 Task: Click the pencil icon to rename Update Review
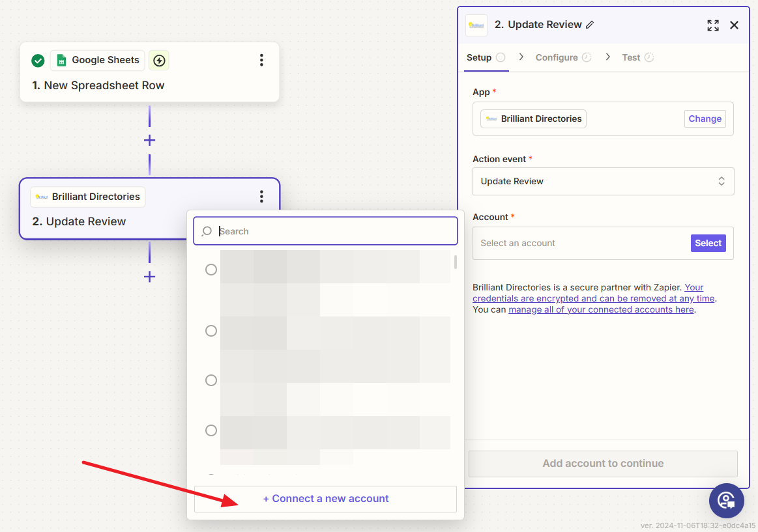590,25
